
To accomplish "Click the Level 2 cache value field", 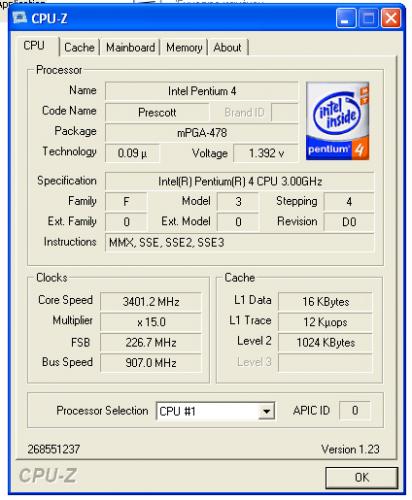I will 325,343.
